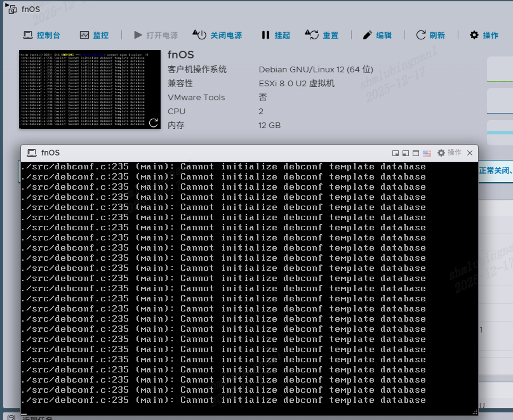
Task: Suspend the VM with 挂起
Action: click(276, 35)
